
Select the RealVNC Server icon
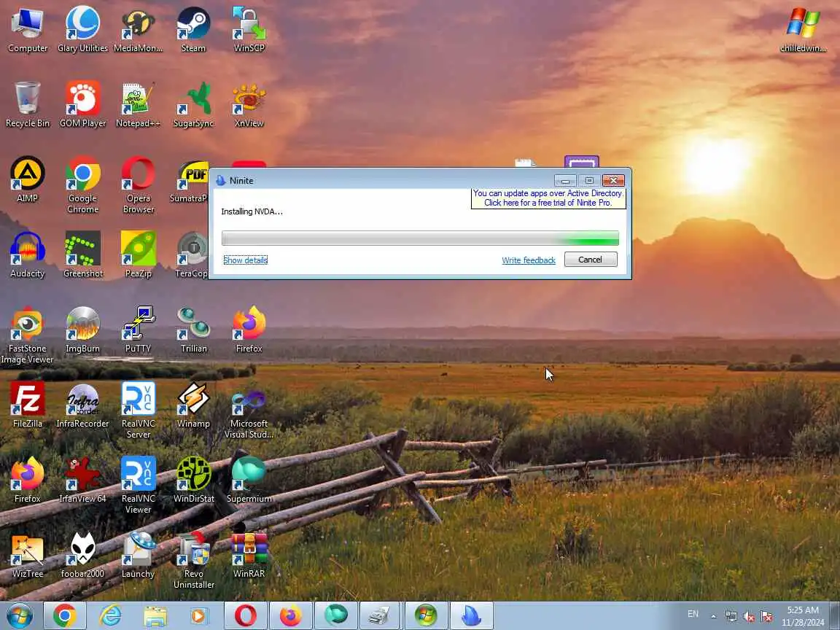point(139,410)
